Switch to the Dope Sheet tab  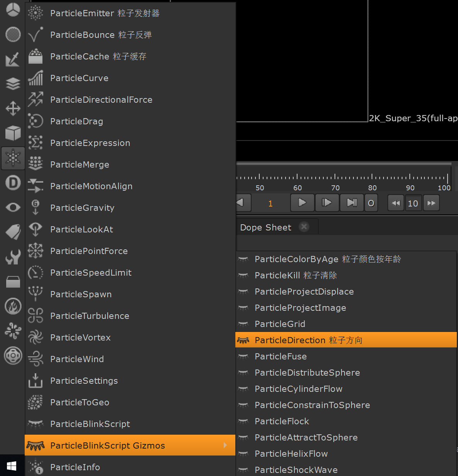click(265, 227)
